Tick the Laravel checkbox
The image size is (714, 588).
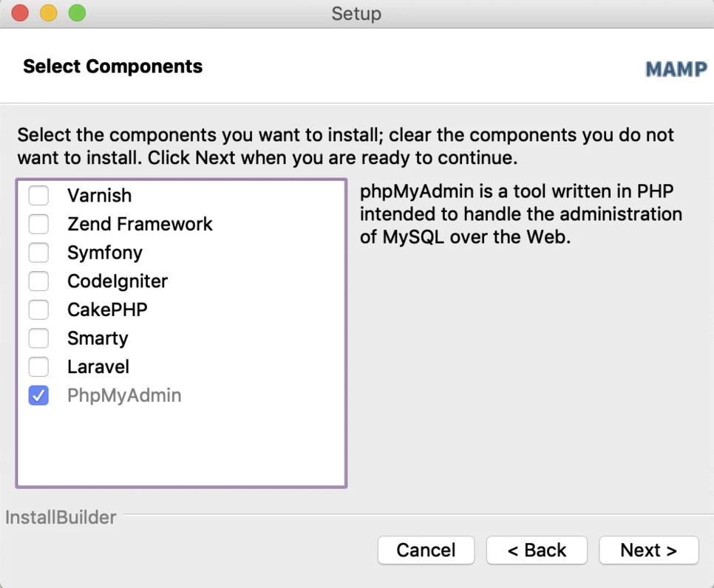pos(38,367)
